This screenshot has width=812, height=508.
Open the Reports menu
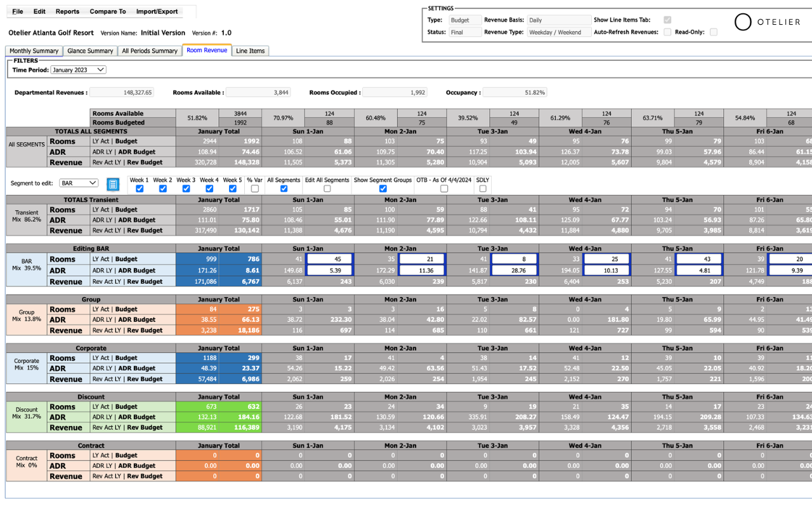pos(67,11)
